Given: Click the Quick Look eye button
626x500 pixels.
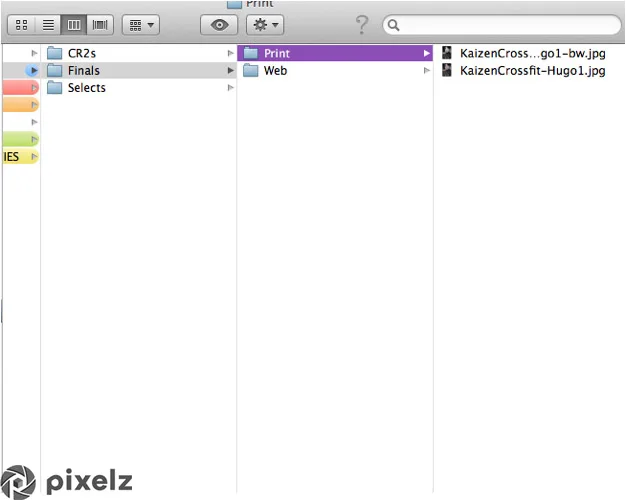Looking at the screenshot, I should click(x=219, y=25).
